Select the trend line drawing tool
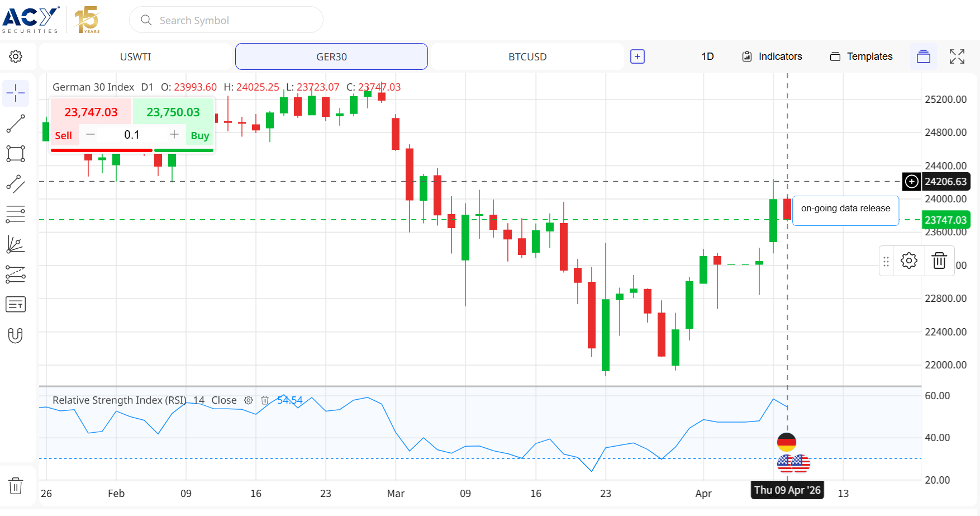This screenshot has width=980, height=516. [16, 124]
